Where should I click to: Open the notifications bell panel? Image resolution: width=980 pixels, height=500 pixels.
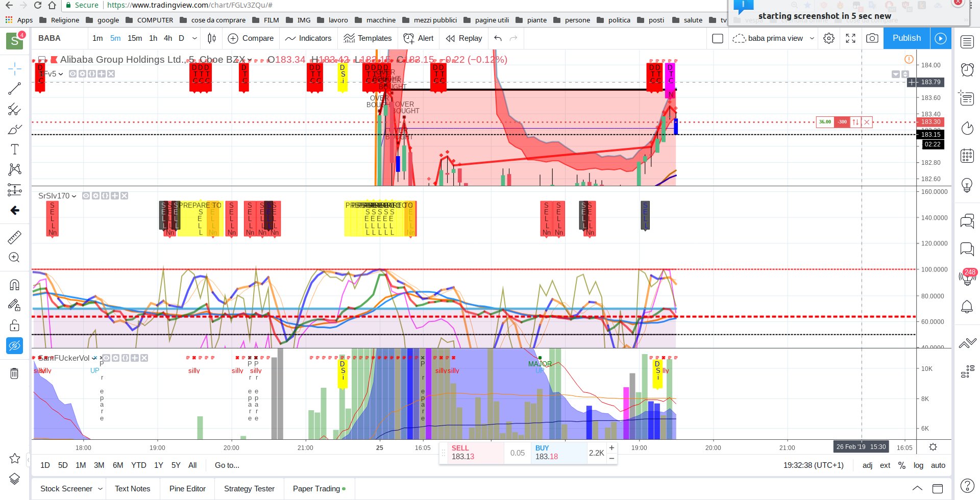(x=967, y=307)
